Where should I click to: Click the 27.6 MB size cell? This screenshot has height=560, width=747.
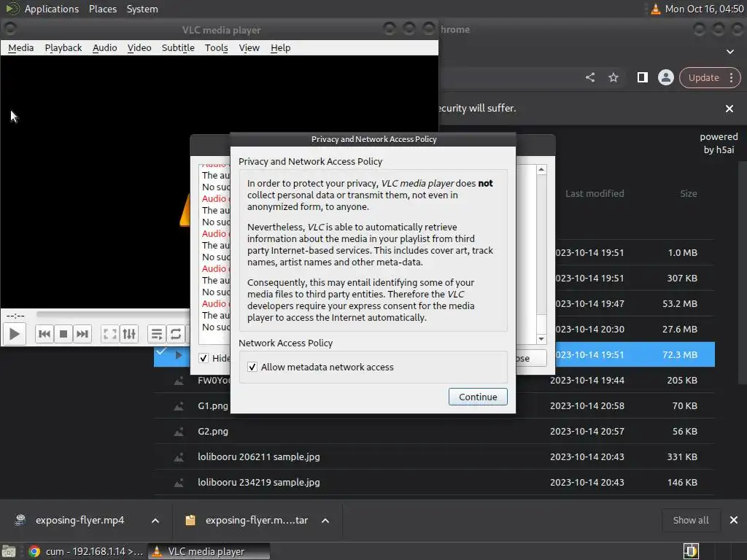[x=680, y=329]
